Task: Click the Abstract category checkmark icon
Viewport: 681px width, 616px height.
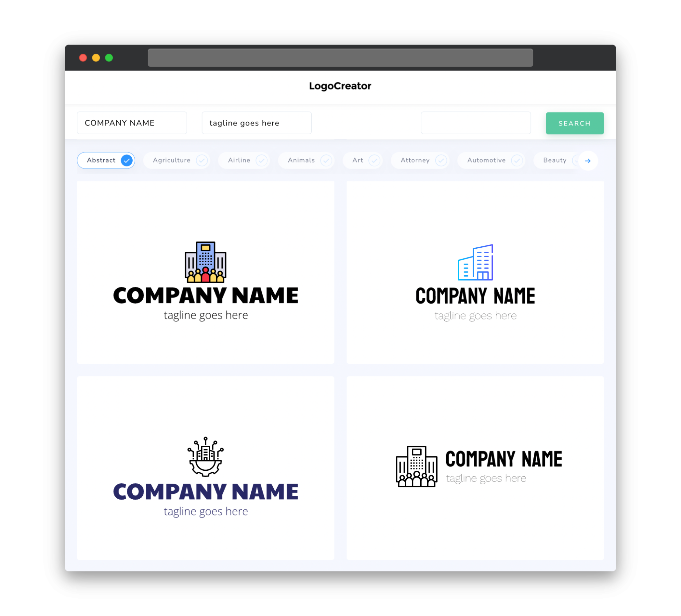Action: tap(126, 160)
